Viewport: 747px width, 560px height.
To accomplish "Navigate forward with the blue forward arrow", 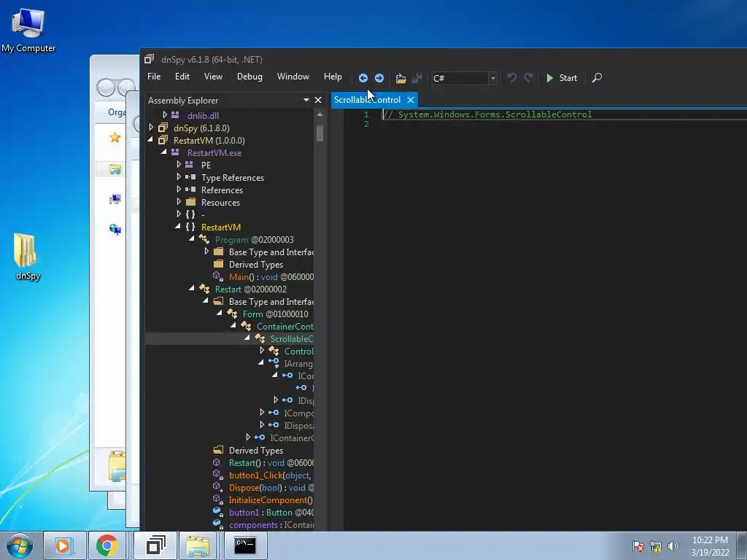I will point(379,78).
